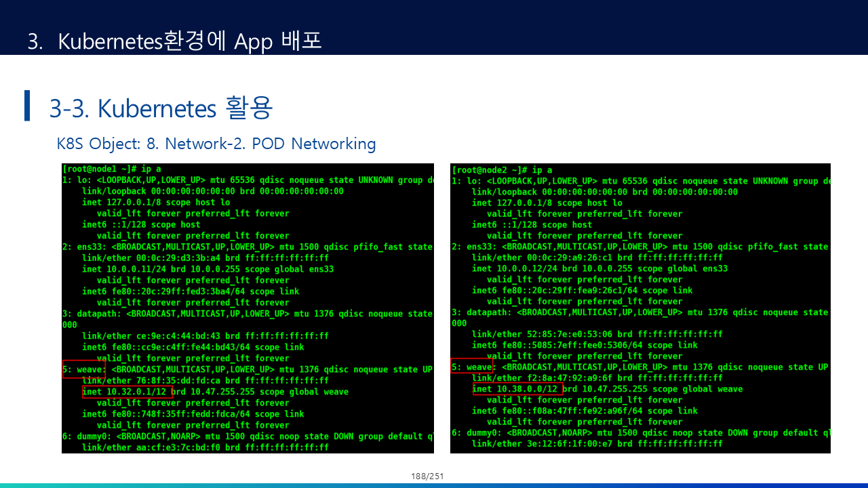Click the page number 188/251
Viewport: 868px width, 488px height.
tap(427, 476)
